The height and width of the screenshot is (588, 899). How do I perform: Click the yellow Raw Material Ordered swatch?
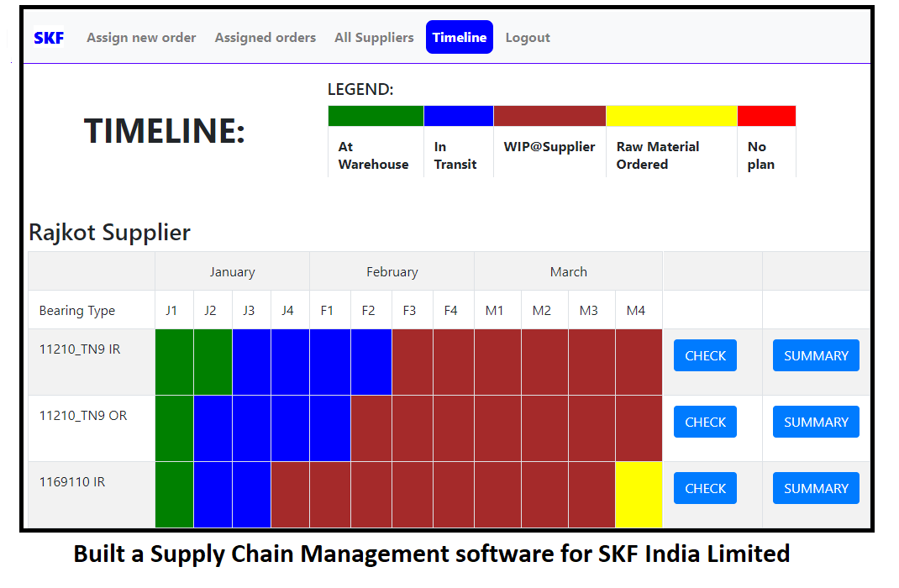point(671,116)
